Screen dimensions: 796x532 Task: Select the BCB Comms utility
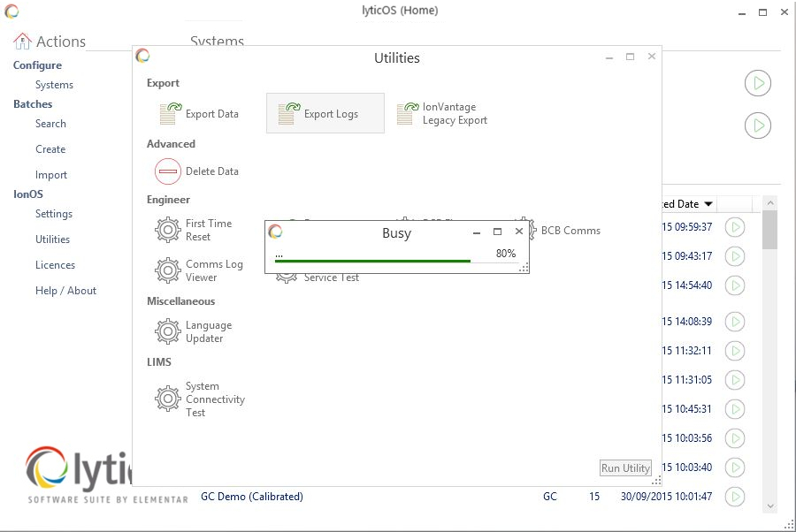(x=570, y=231)
